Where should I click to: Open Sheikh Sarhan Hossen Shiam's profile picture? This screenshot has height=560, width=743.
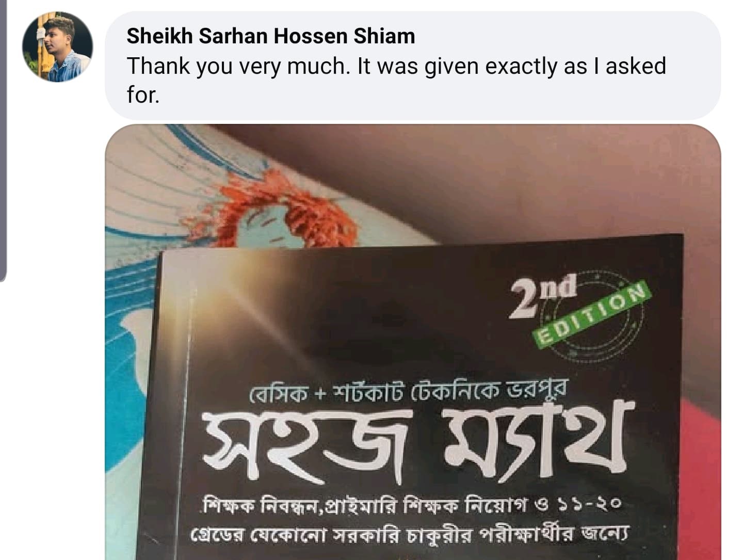coord(57,47)
